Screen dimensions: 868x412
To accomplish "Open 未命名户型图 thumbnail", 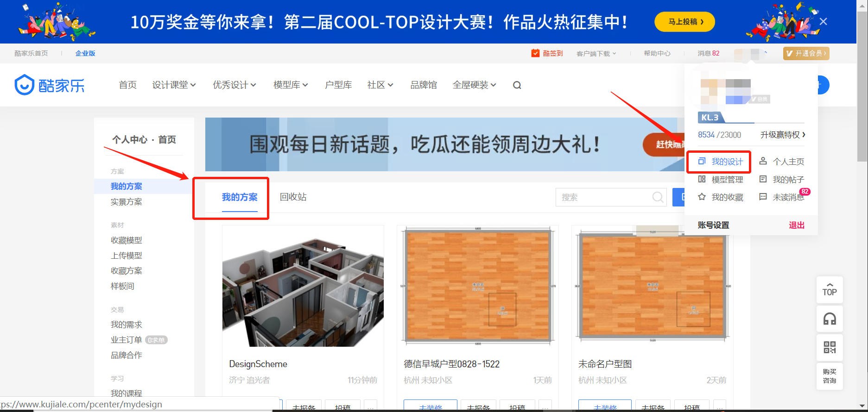I will (x=653, y=286).
